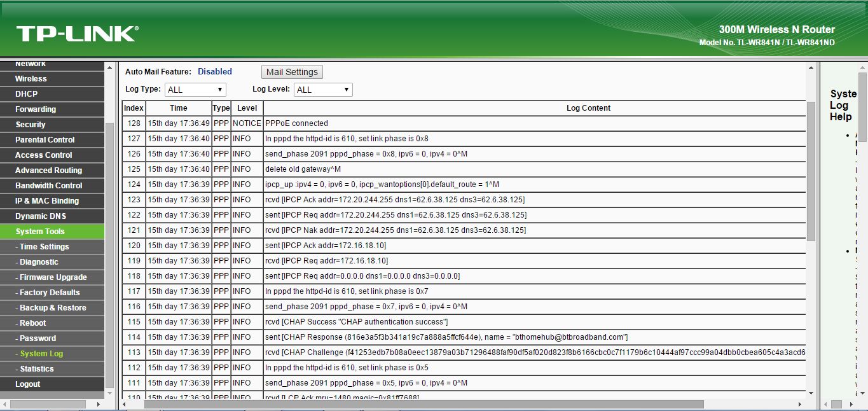The image size is (868, 411).
Task: Open the Forwarding section
Action: pyautogui.click(x=34, y=109)
